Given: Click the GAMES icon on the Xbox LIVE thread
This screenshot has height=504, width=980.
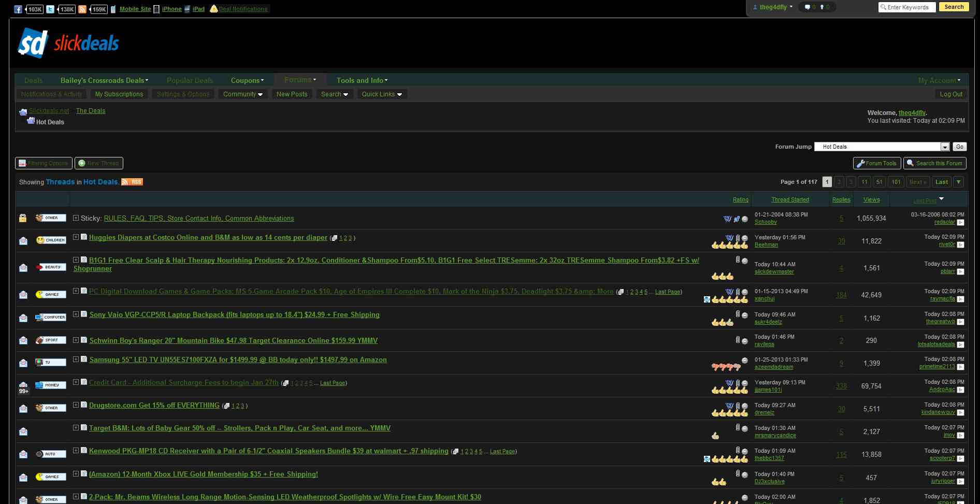Looking at the screenshot, I should [x=49, y=476].
